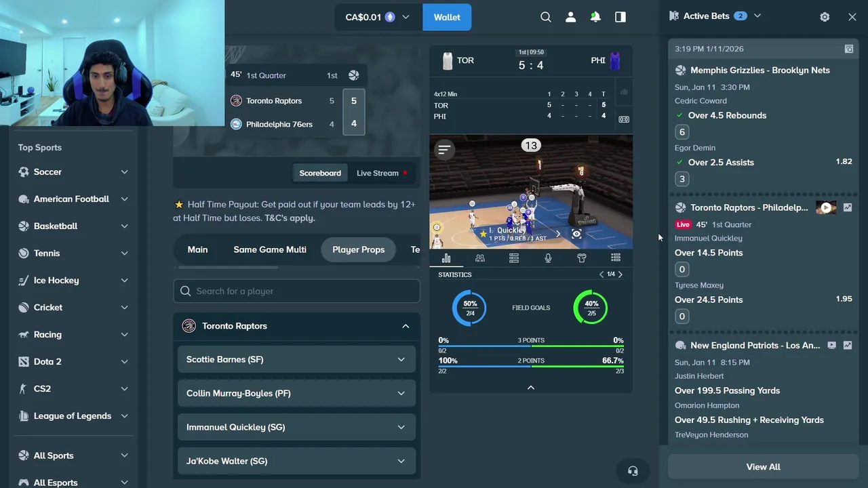The height and width of the screenshot is (488, 868).
Task: Select the Same Game Multi tab
Action: tap(270, 249)
